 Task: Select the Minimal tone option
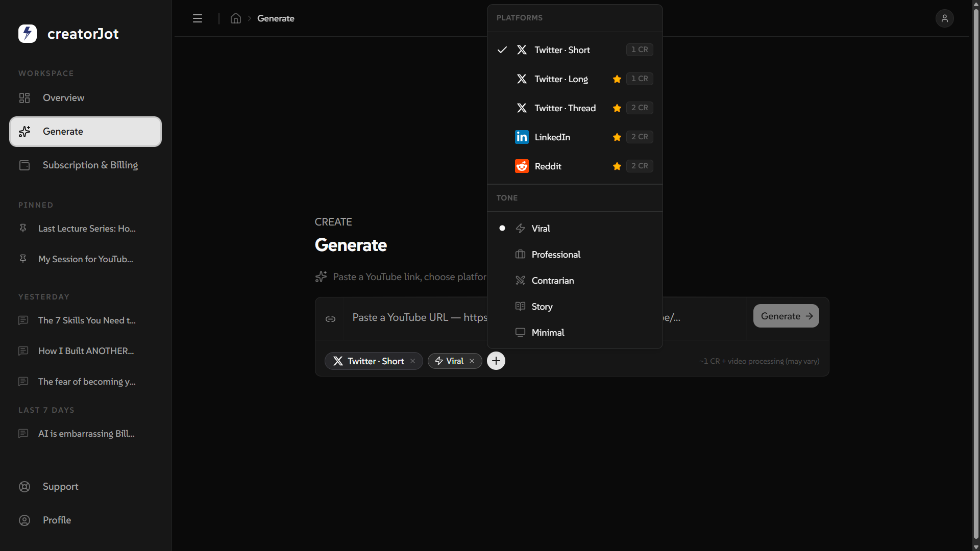(x=547, y=332)
